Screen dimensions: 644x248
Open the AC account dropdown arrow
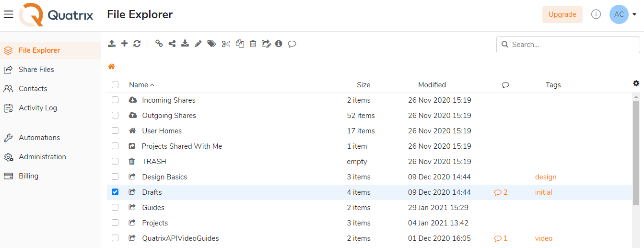pos(635,14)
